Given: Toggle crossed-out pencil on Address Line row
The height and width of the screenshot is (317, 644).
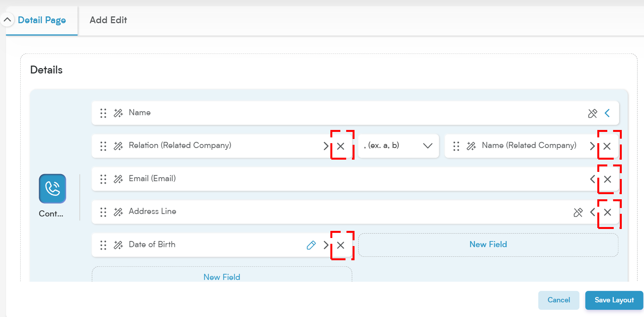Looking at the screenshot, I should tap(578, 212).
